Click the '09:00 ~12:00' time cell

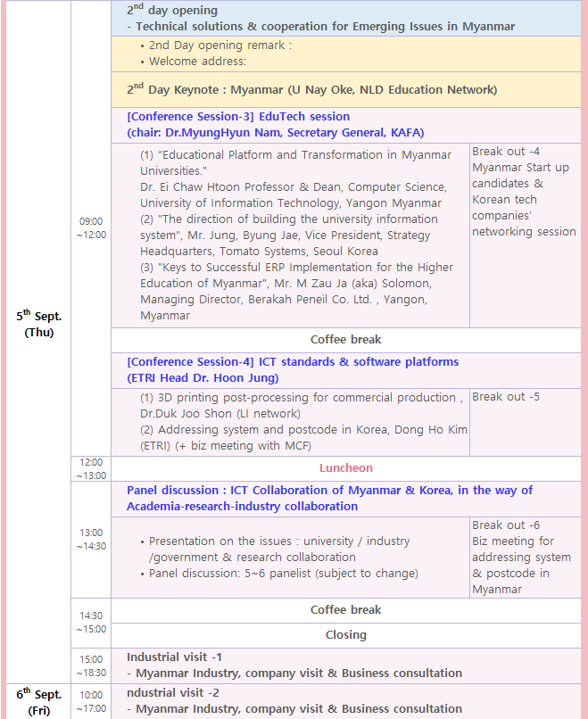pyautogui.click(x=91, y=227)
